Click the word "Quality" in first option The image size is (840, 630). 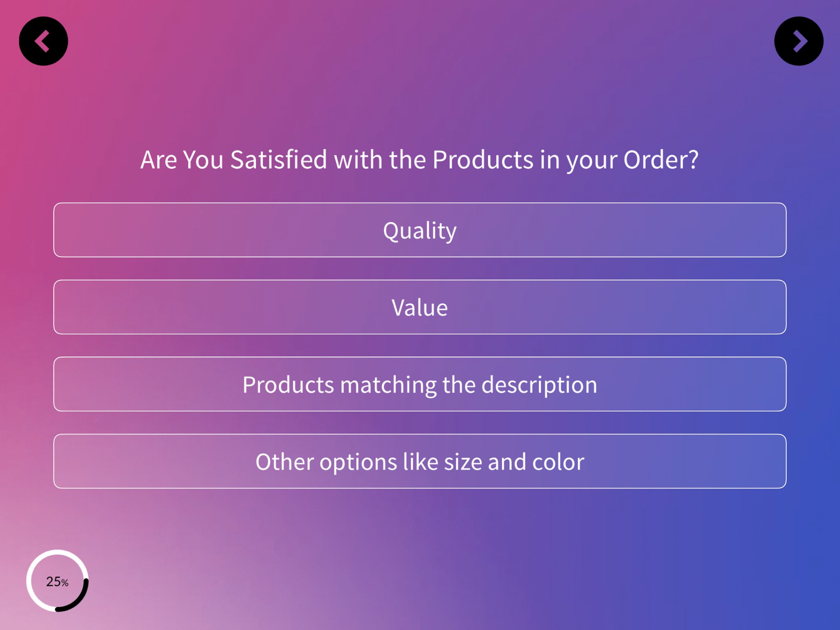coord(420,231)
